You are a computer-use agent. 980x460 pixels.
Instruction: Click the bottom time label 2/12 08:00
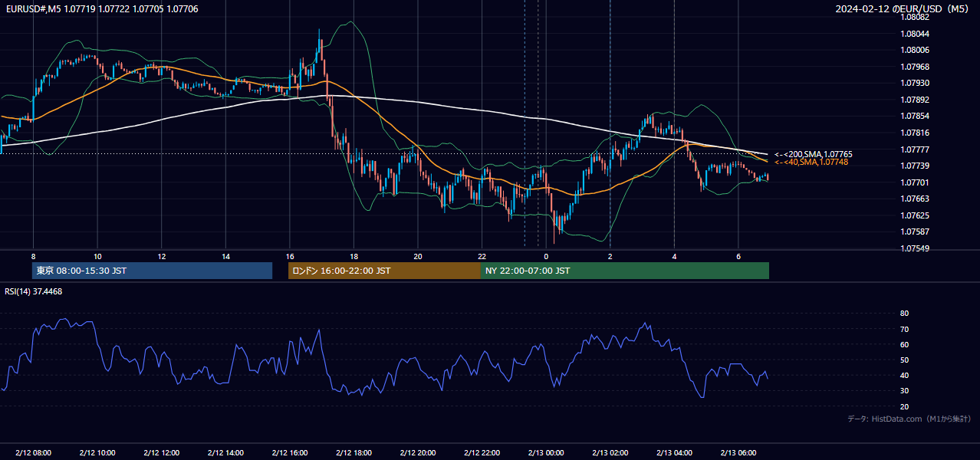[33, 453]
